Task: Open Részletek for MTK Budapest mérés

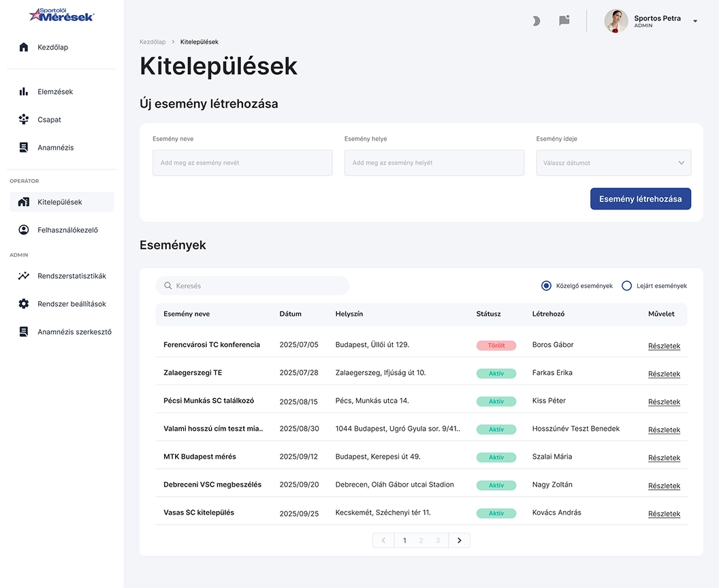Action: click(x=664, y=458)
